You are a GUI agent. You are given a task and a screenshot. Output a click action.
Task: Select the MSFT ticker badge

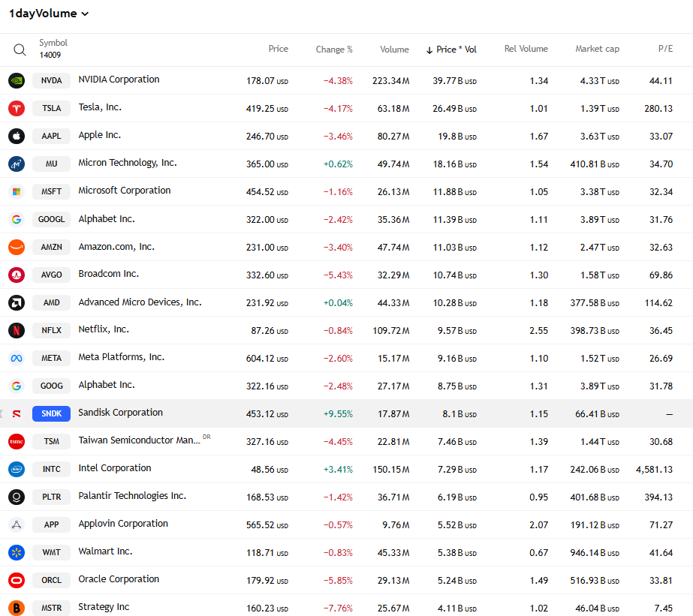[x=51, y=191]
